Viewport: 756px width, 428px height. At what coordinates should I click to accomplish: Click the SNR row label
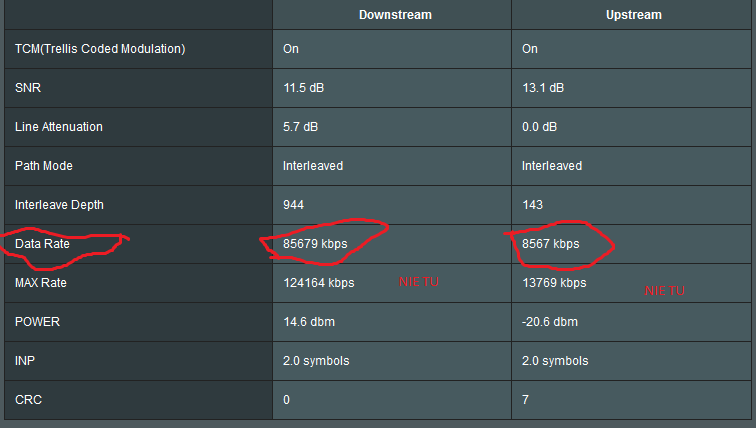coord(27,88)
